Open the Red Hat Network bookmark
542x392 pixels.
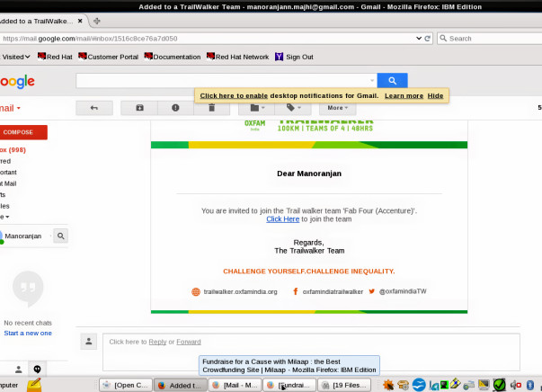pyautogui.click(x=237, y=57)
